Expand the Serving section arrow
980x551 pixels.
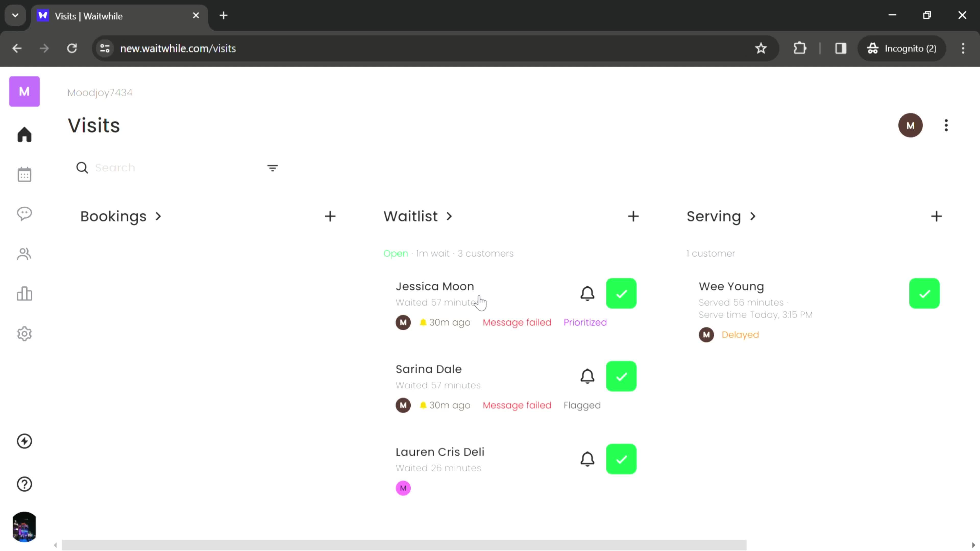point(754,216)
